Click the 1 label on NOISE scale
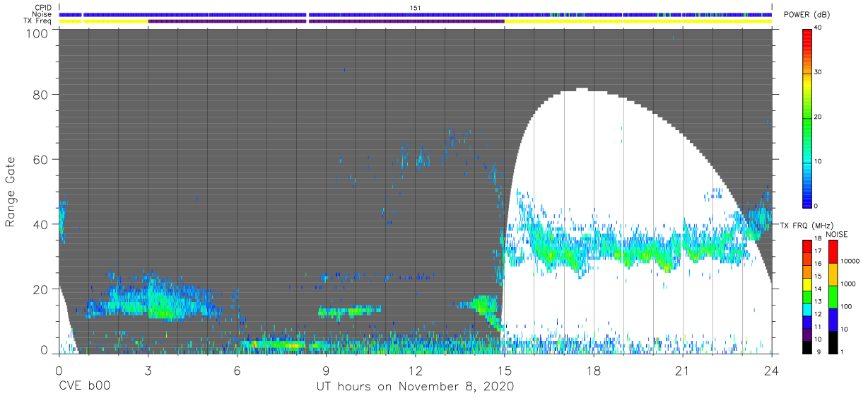 (842, 352)
